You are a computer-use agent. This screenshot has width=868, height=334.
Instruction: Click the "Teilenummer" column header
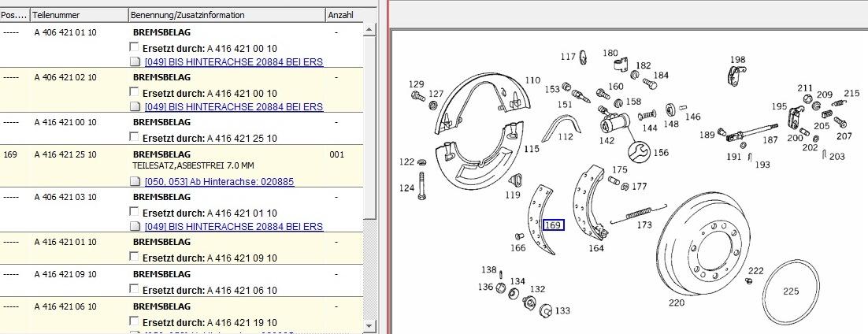pyautogui.click(x=79, y=15)
